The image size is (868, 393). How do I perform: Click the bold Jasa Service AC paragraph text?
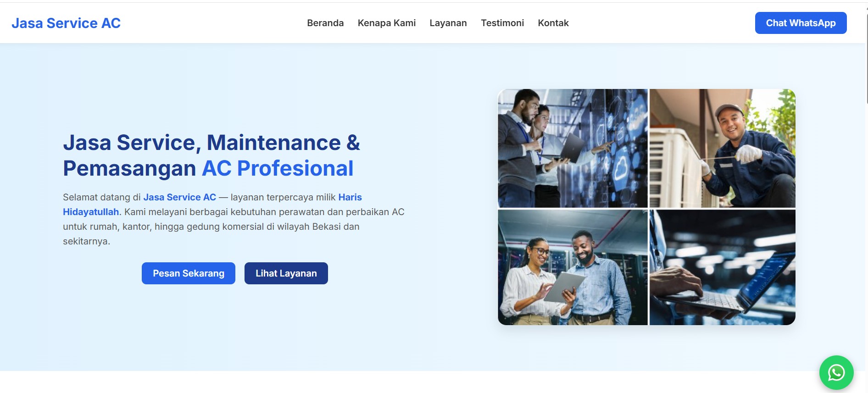click(179, 197)
